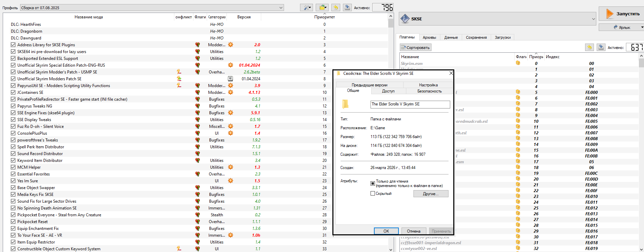Click the orange update icon on Address Library row
This screenshot has height=252, width=644.
click(231, 45)
